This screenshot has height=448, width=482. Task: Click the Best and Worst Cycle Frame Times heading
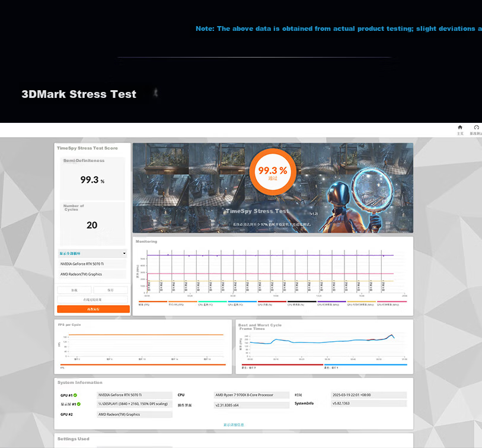(260, 327)
